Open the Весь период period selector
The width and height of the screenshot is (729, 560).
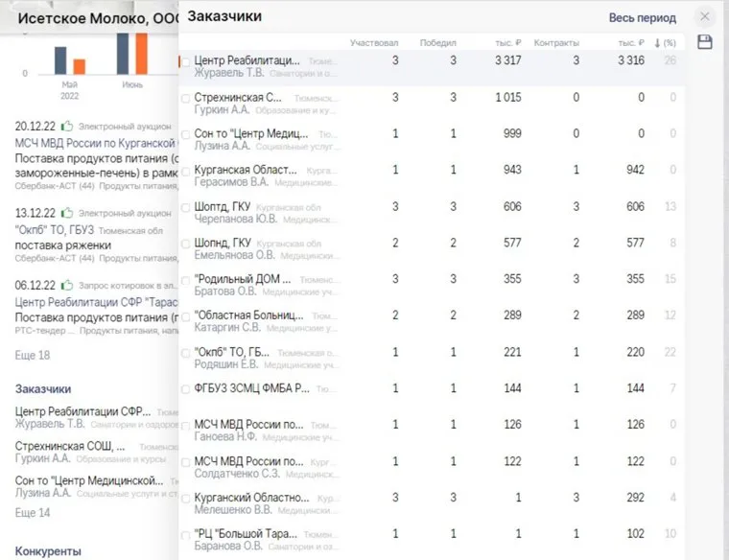point(642,17)
